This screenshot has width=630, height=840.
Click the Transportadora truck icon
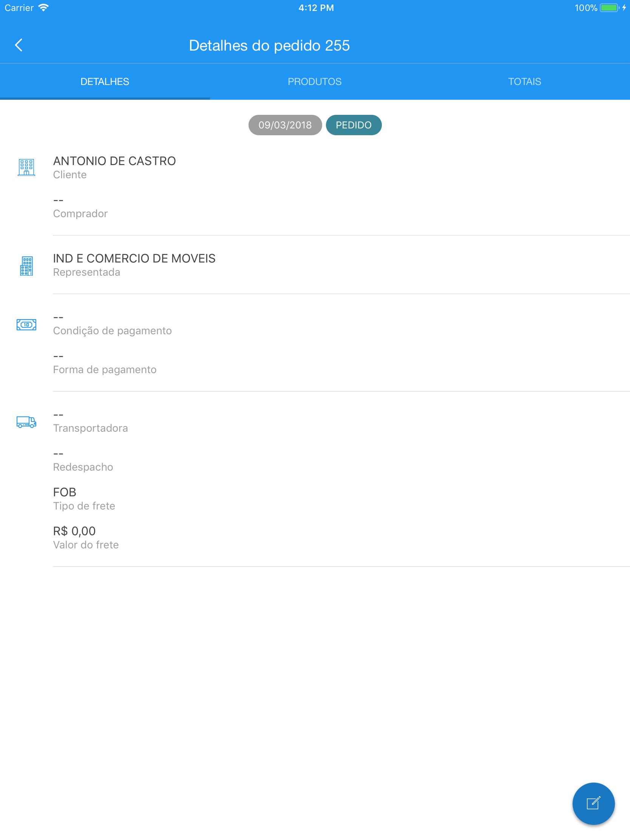click(26, 422)
